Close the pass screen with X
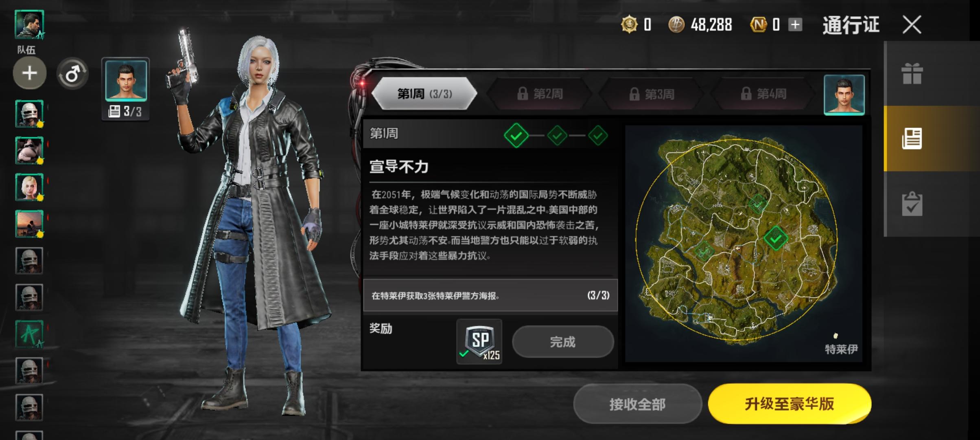 912,25
